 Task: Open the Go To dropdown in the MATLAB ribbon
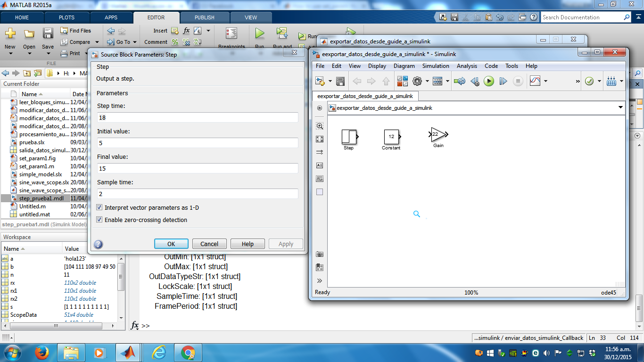135,42
